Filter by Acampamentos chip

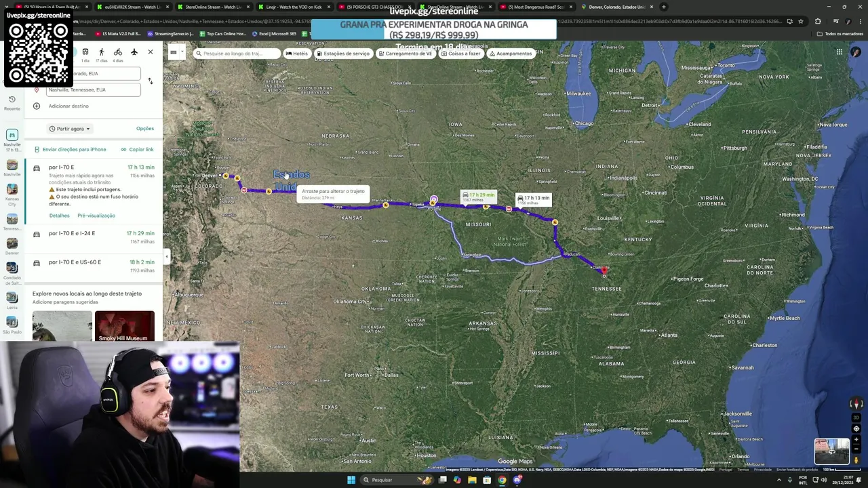coord(511,54)
